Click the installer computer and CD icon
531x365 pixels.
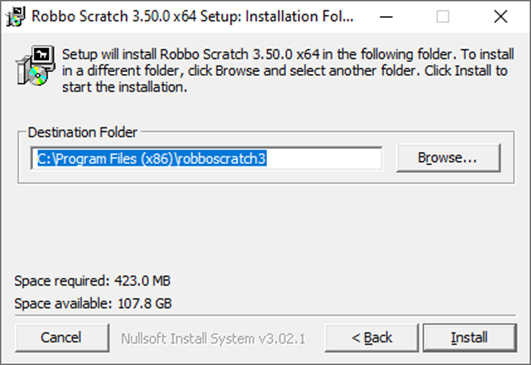pyautogui.click(x=36, y=65)
